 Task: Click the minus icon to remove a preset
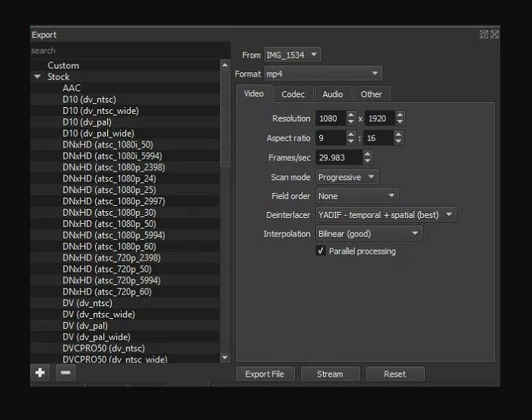coord(65,373)
